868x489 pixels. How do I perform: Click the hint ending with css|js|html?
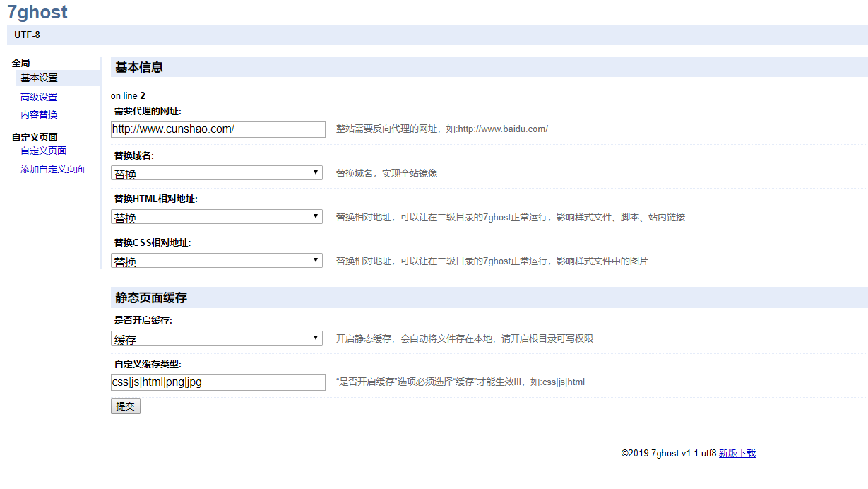460,382
